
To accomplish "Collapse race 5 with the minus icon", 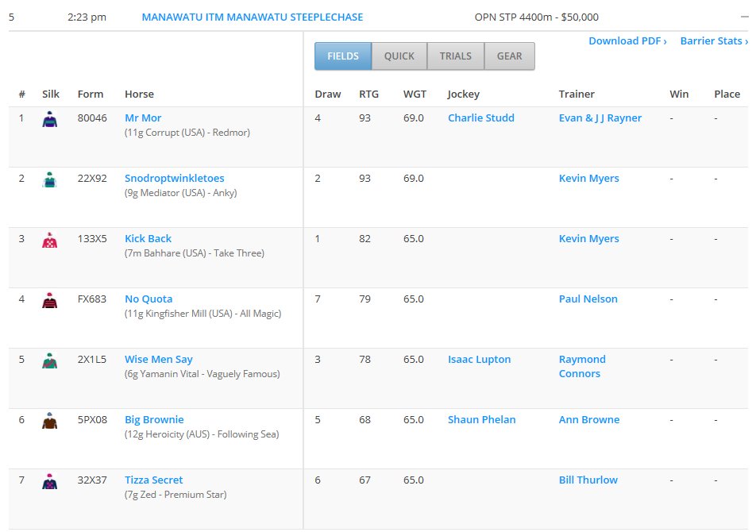I will tap(744, 17).
